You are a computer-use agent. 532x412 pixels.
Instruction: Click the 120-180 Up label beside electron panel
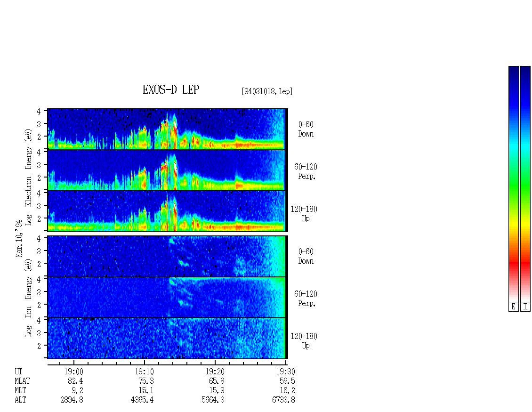[x=304, y=214]
